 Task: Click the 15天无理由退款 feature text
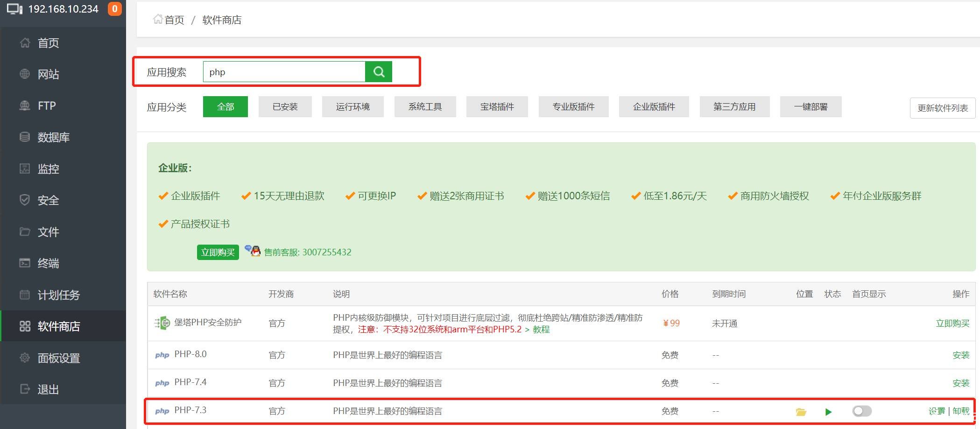[x=289, y=196]
